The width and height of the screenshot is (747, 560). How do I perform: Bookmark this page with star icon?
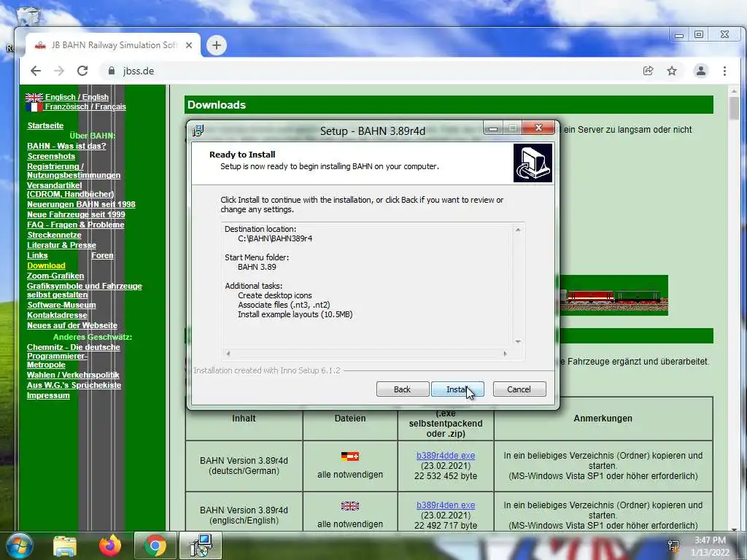pos(672,71)
